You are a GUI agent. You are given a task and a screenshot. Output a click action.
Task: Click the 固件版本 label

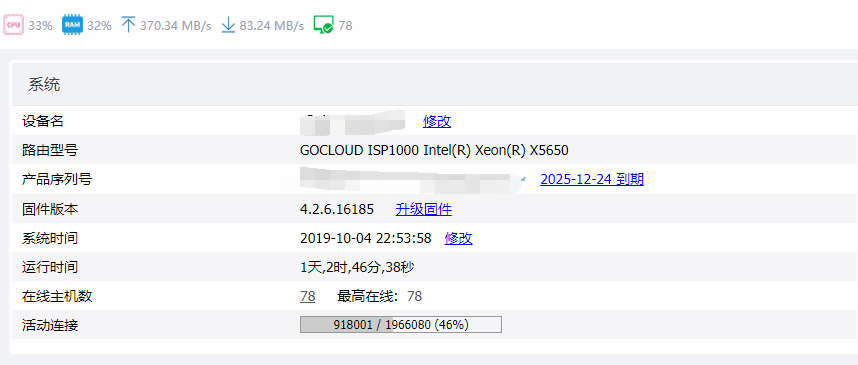click(50, 209)
